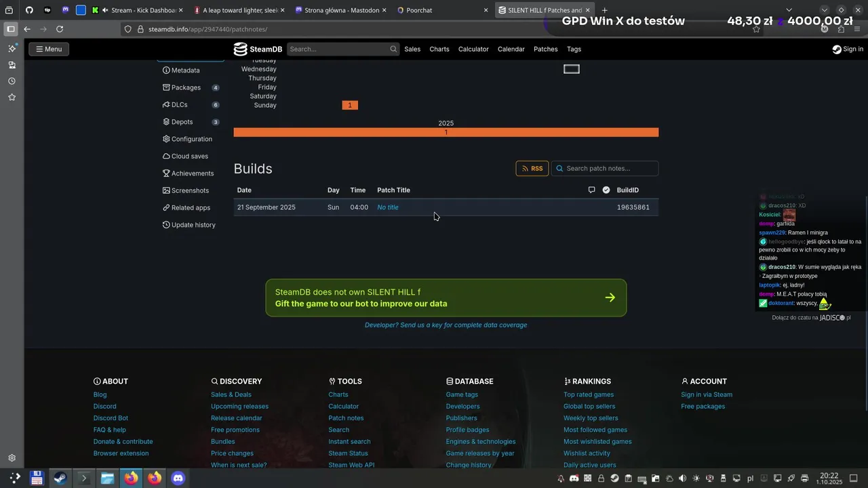Open the Update history sidebar section
This screenshot has width=868, height=488.
tap(191, 225)
